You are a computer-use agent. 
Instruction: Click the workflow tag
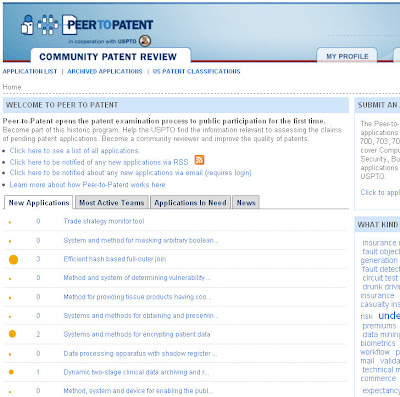(375, 352)
